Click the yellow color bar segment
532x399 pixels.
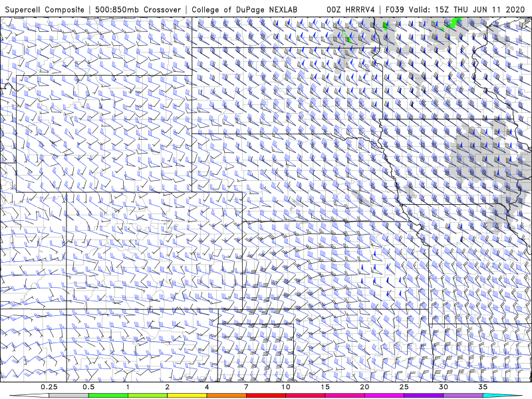coord(187,396)
